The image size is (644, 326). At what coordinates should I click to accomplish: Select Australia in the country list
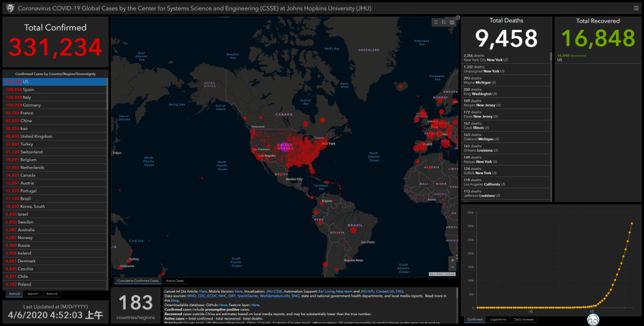point(55,230)
